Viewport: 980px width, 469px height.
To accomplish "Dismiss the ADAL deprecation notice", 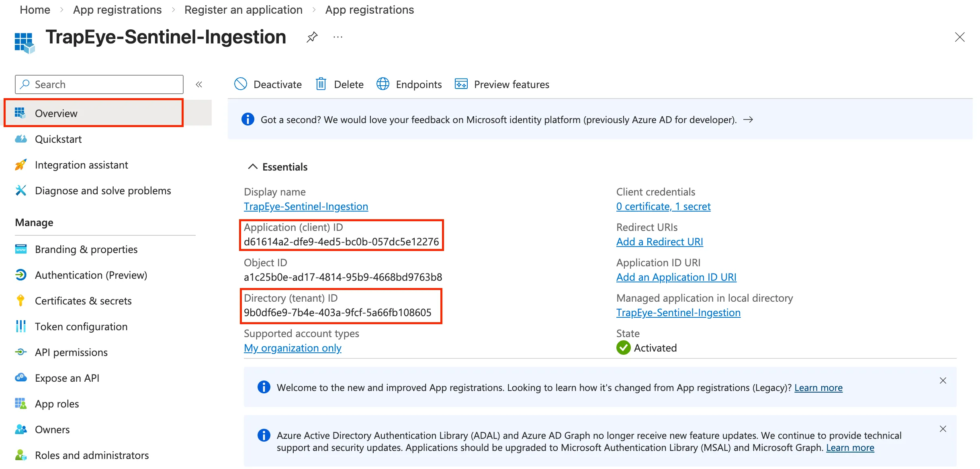I will pyautogui.click(x=943, y=429).
